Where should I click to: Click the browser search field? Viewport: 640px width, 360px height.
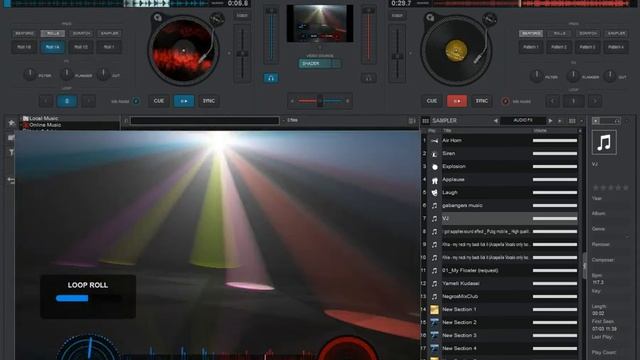pos(204,120)
